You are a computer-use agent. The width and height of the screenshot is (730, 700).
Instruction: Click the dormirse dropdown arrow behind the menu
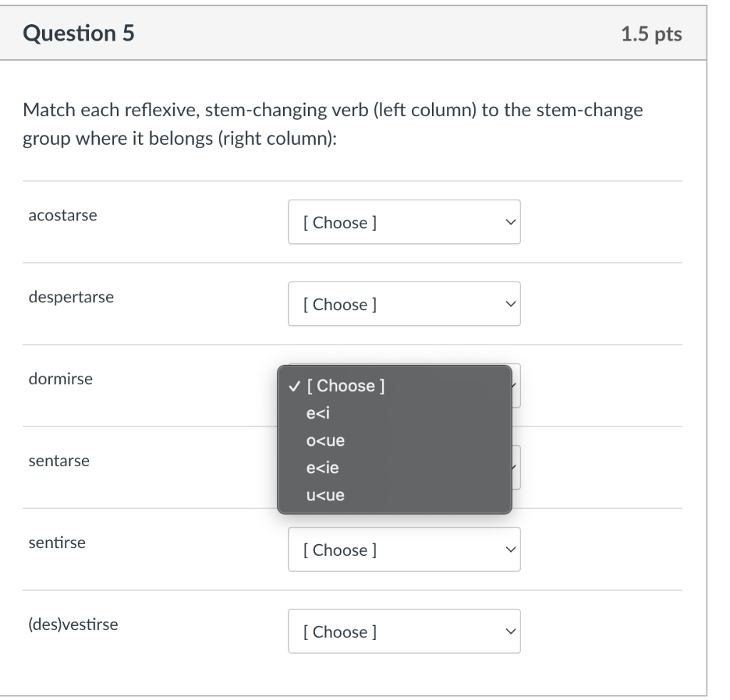(x=516, y=386)
